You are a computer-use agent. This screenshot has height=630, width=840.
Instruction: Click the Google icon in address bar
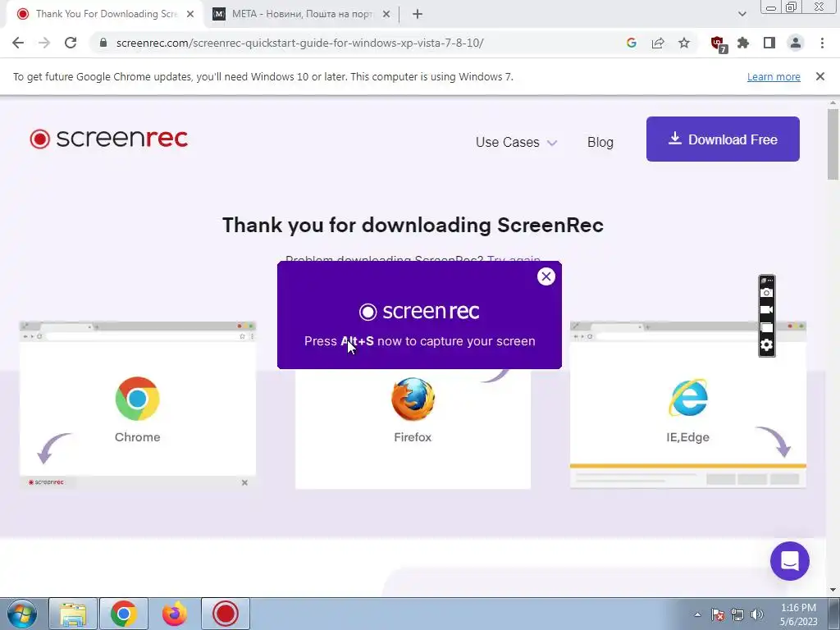(632, 43)
